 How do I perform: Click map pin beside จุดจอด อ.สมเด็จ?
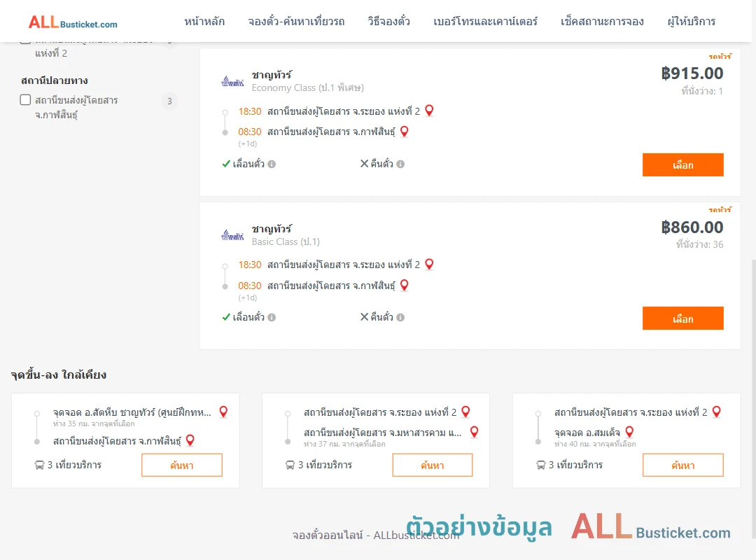point(630,432)
